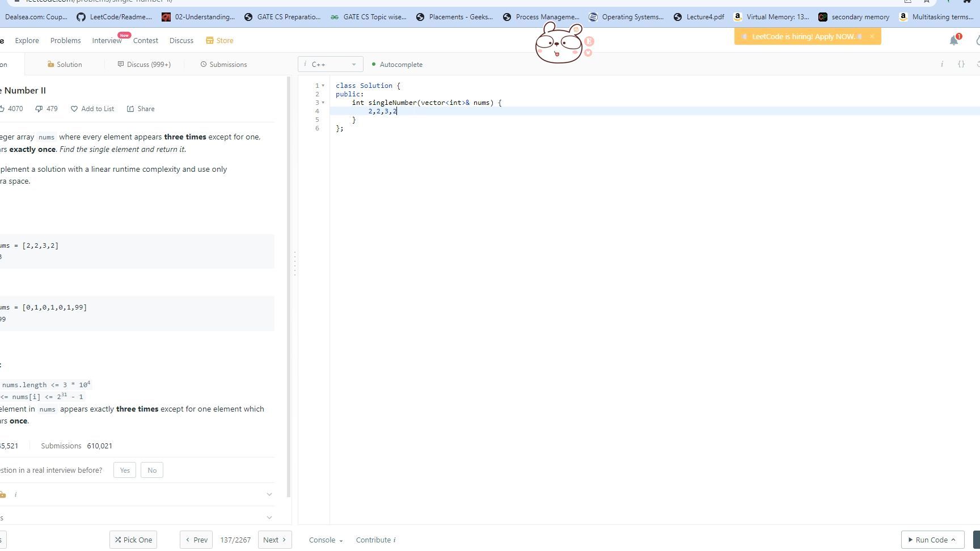Run the code with Run Code button
This screenshot has width=980, height=551.
[x=931, y=540]
